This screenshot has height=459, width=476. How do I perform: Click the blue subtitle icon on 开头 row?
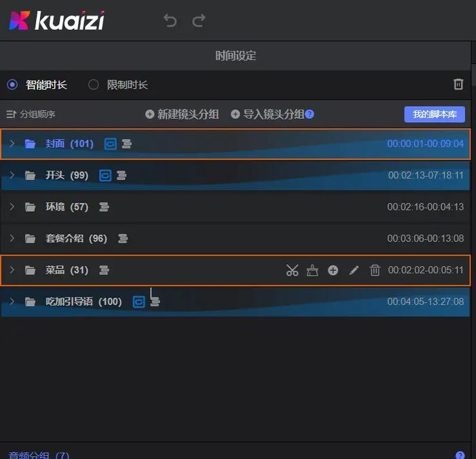(105, 175)
